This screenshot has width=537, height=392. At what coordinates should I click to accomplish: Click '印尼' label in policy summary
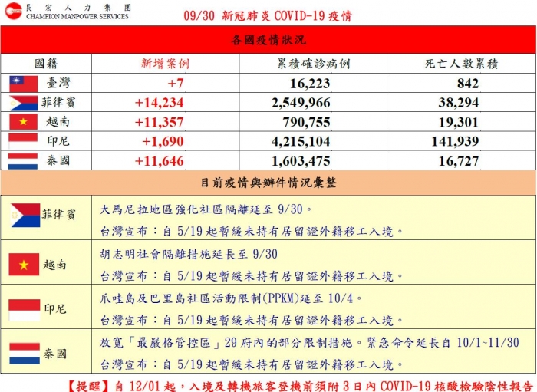pyautogui.click(x=55, y=309)
